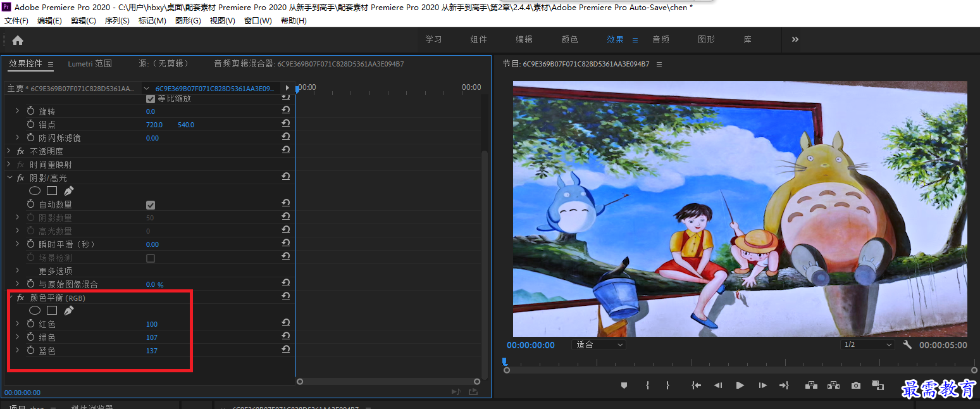Screen dimensions: 980x409
Task: Mark Out point in program monitor
Action: [x=667, y=385]
